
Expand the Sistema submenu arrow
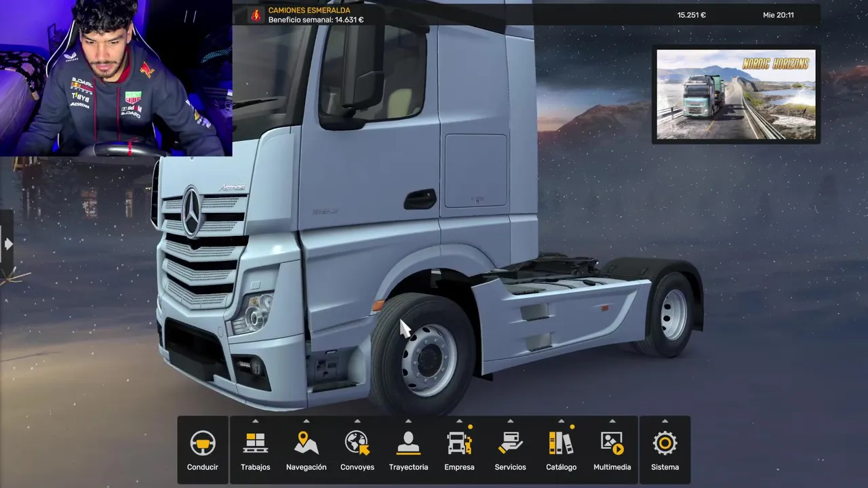[665, 421]
